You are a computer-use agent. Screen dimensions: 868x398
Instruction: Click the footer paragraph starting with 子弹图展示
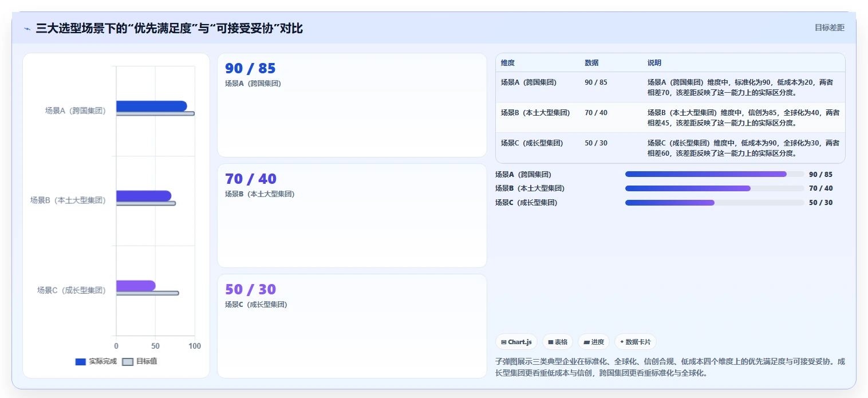click(670, 368)
